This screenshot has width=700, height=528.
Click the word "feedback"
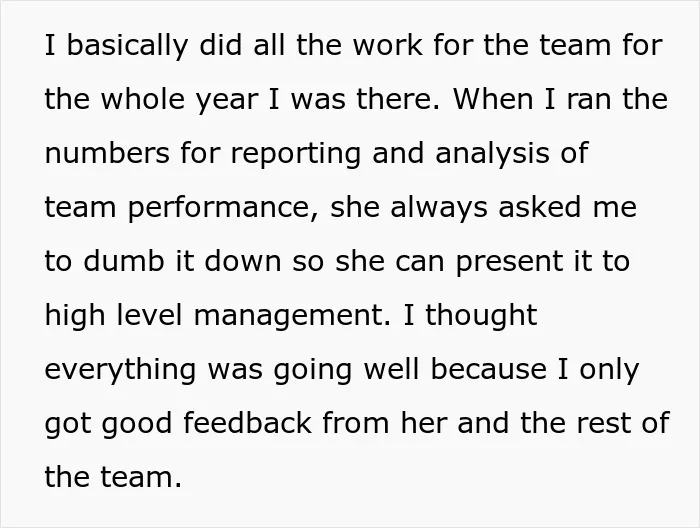(248, 423)
